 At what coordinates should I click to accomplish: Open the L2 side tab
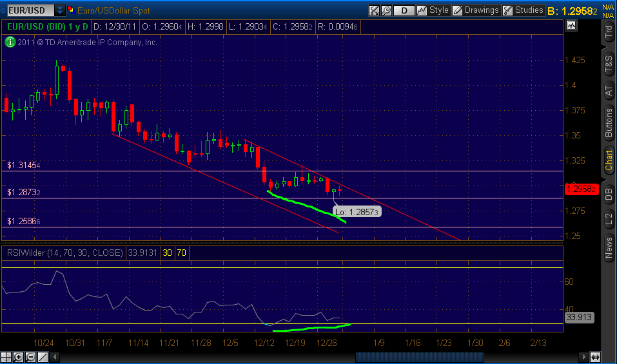[609, 219]
